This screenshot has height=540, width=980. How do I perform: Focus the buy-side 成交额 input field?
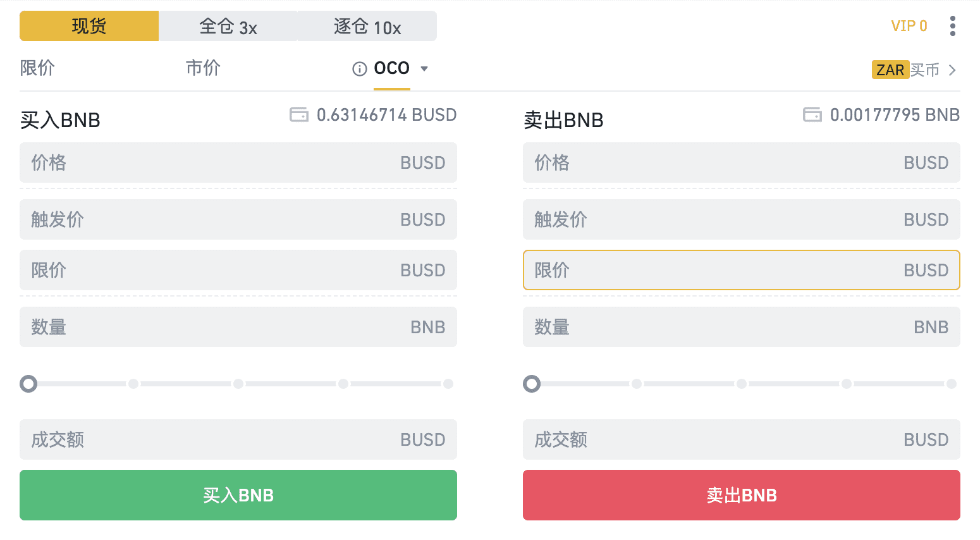pyautogui.click(x=238, y=439)
